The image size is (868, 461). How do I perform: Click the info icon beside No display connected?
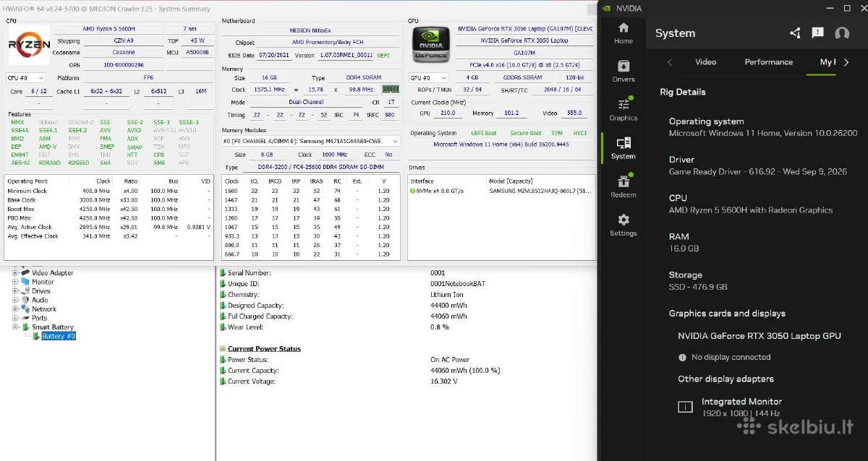[682, 357]
